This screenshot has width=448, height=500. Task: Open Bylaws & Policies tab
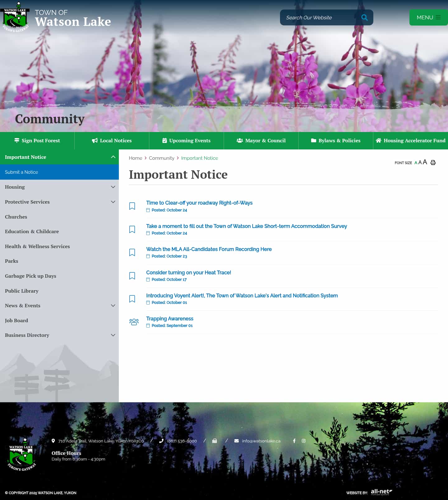pyautogui.click(x=336, y=141)
